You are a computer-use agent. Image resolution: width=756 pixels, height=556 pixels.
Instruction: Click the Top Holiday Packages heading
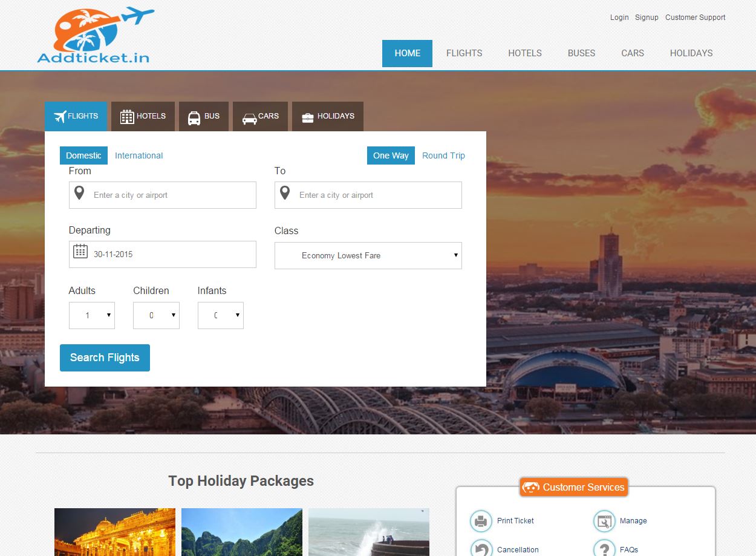coord(241,481)
